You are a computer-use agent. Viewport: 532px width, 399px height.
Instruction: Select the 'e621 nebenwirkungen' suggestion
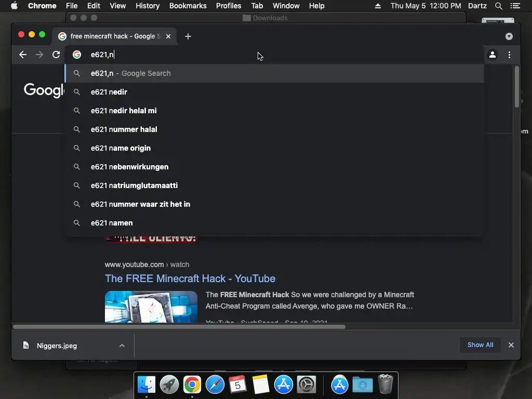pos(274,167)
